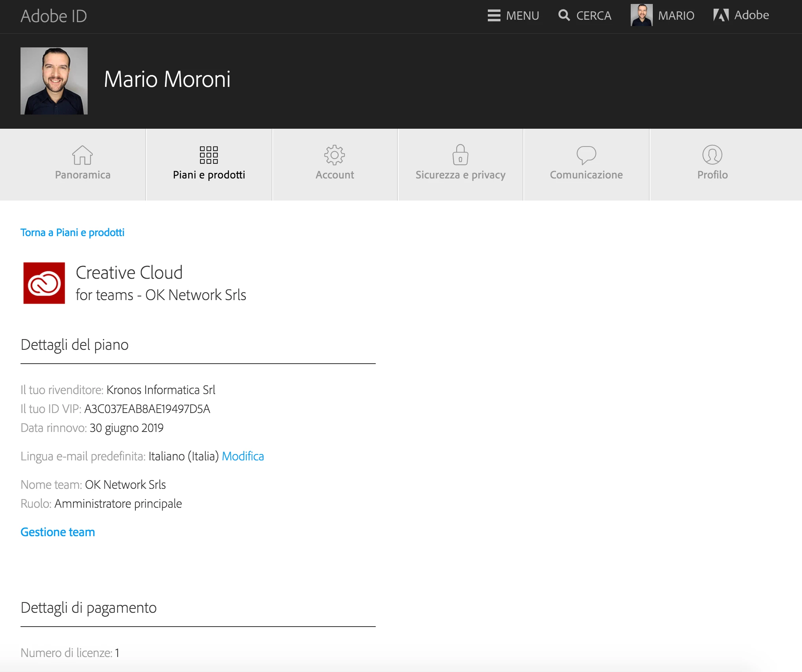The height and width of the screenshot is (672, 802).
Task: Click the Piani e prodotti grid icon
Action: point(209,155)
